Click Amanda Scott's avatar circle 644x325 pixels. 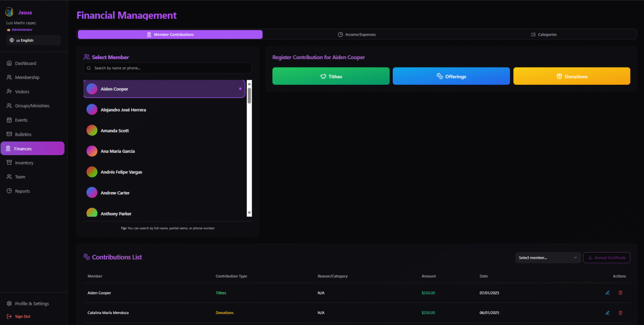[x=92, y=130]
